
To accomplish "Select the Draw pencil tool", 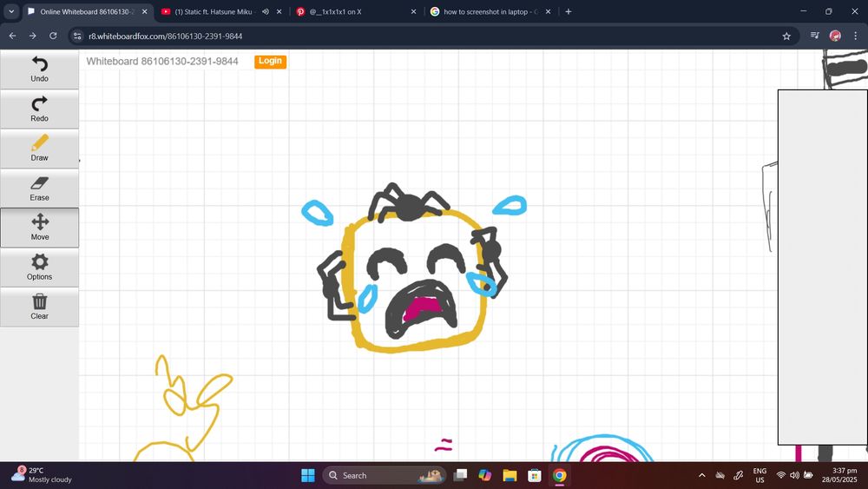I will coord(39,149).
